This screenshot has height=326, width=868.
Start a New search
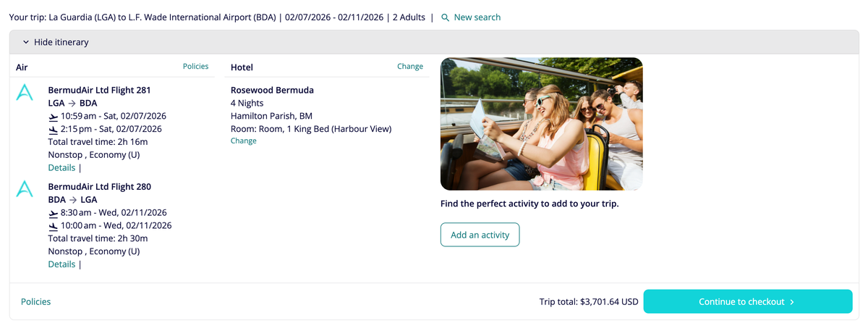(477, 17)
